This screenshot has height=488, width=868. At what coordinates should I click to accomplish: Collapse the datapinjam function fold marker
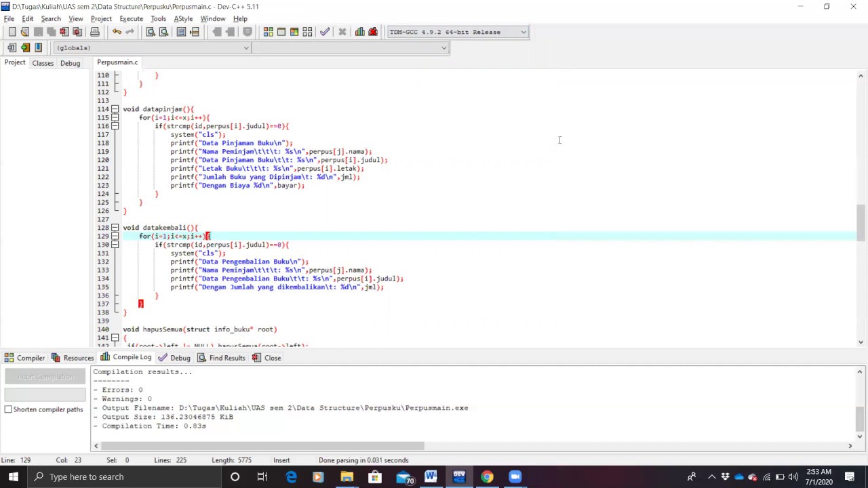[115, 109]
